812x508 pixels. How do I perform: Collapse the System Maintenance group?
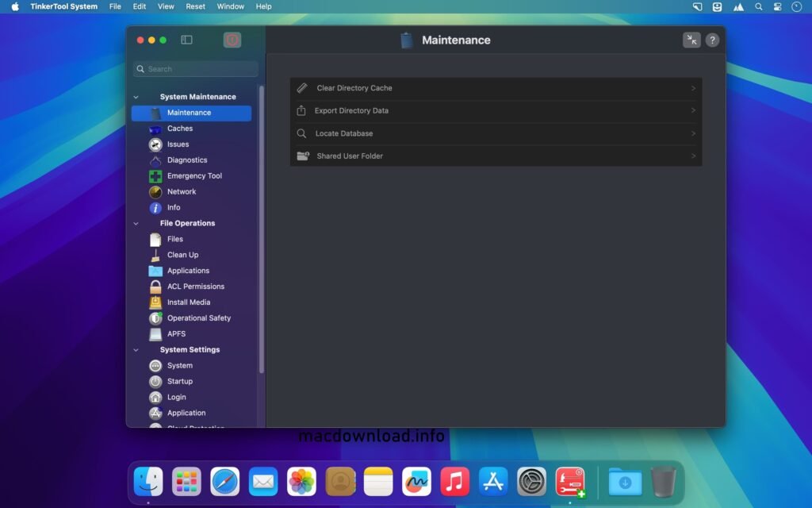point(136,96)
